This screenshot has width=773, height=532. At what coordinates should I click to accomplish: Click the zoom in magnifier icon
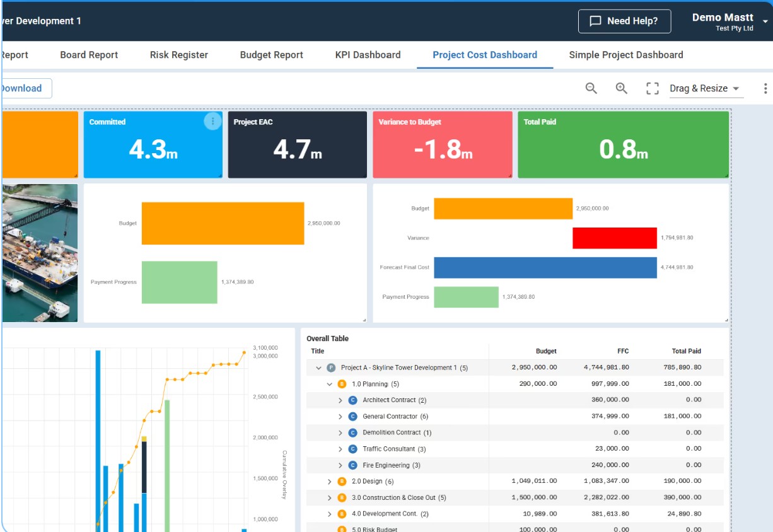point(621,88)
